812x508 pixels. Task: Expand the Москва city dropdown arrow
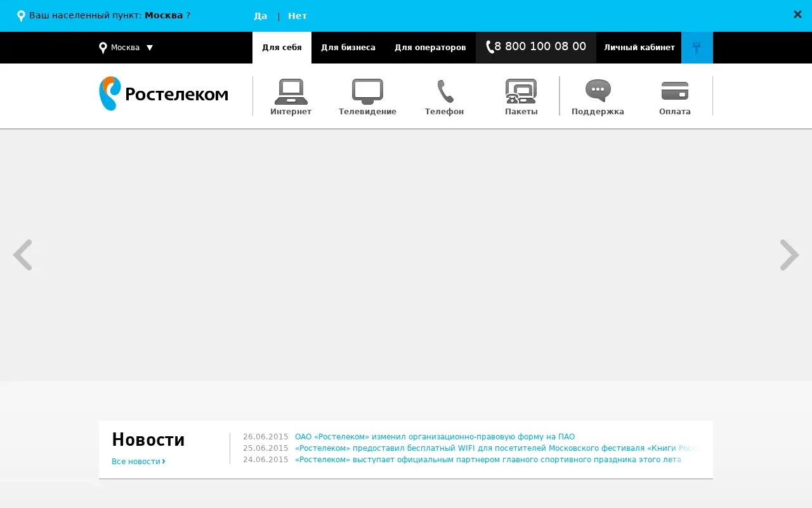pos(150,48)
